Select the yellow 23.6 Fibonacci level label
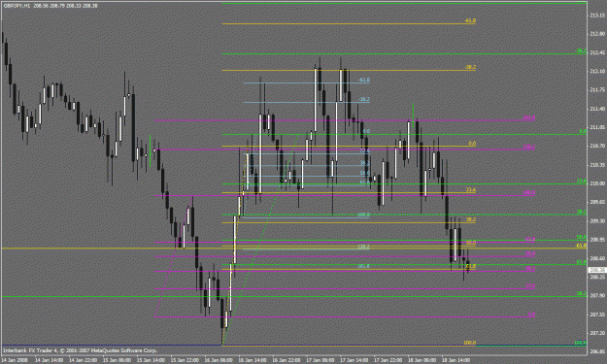 [471, 189]
